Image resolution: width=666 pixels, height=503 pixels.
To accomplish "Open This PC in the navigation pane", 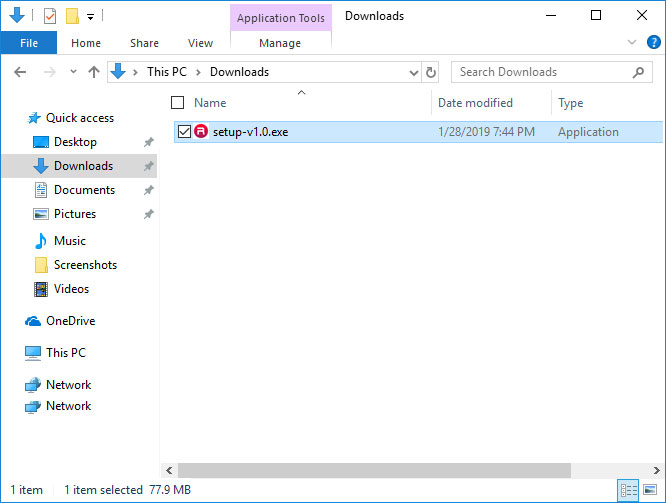I will [66, 353].
